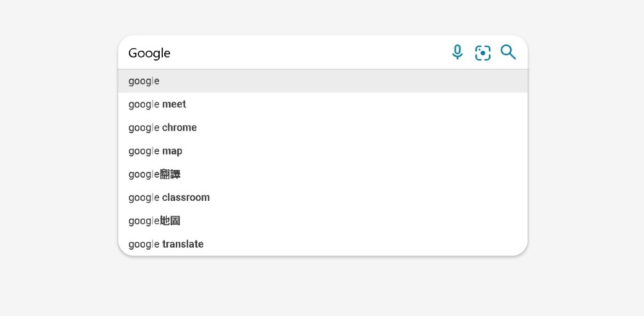Submit the query with the magnifying glass icon
The width and height of the screenshot is (644, 316).
(x=508, y=53)
